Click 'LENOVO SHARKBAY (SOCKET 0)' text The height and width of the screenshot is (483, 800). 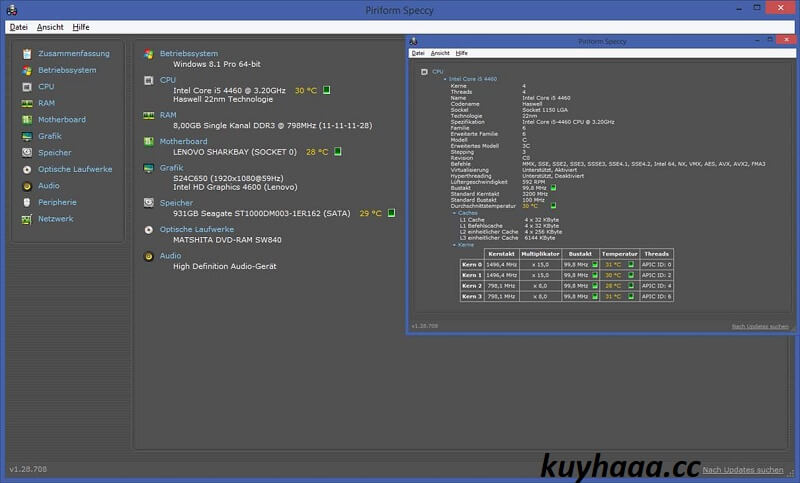pyautogui.click(x=235, y=152)
